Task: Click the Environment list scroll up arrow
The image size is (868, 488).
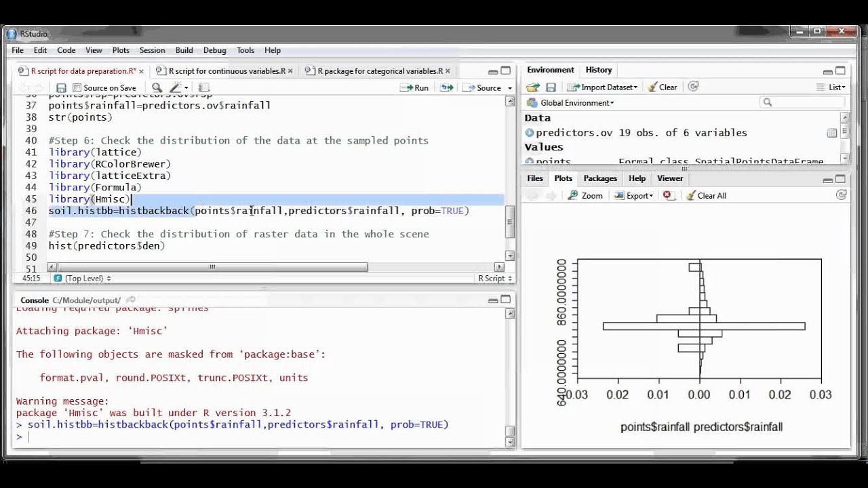Action: [x=844, y=117]
